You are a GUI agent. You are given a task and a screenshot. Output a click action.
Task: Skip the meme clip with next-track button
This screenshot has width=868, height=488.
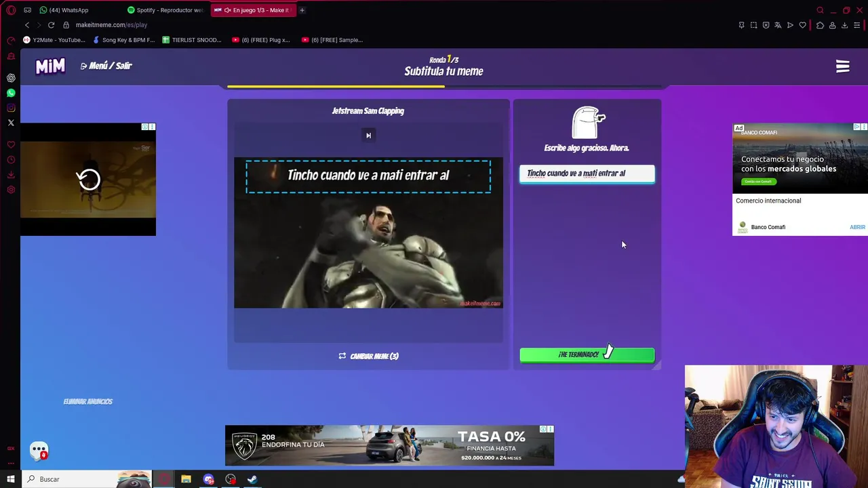point(368,136)
